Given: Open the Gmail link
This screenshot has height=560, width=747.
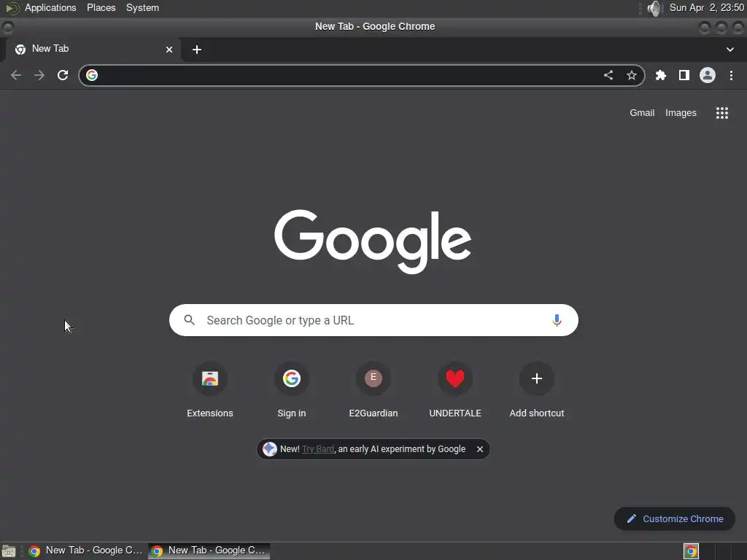Looking at the screenshot, I should click(642, 113).
